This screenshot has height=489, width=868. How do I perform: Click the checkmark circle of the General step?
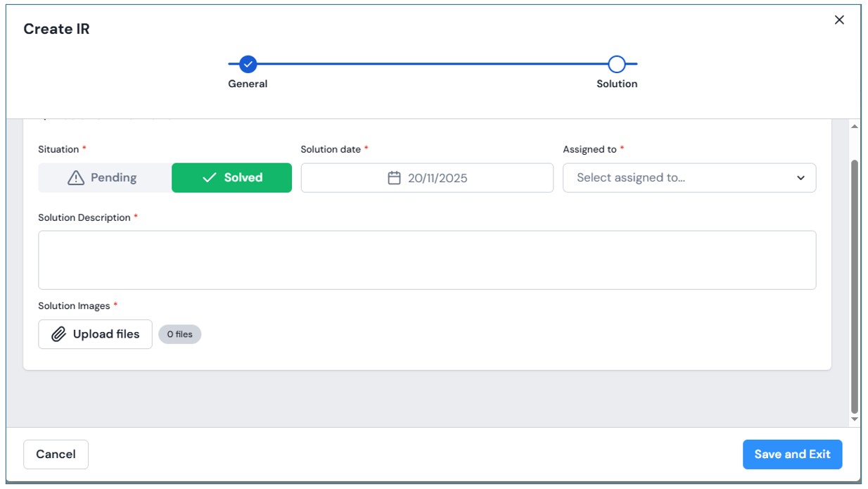click(248, 64)
